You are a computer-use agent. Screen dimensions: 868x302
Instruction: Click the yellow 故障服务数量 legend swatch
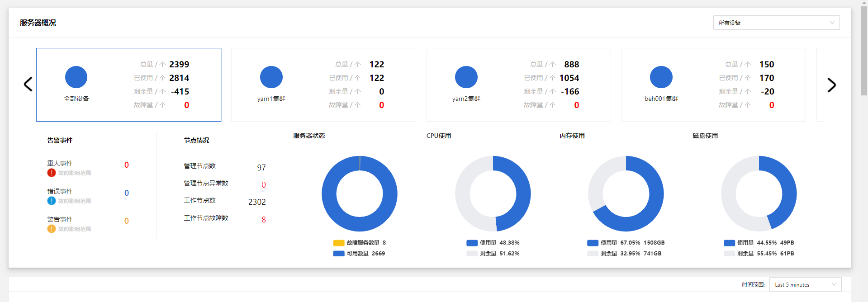coord(339,243)
